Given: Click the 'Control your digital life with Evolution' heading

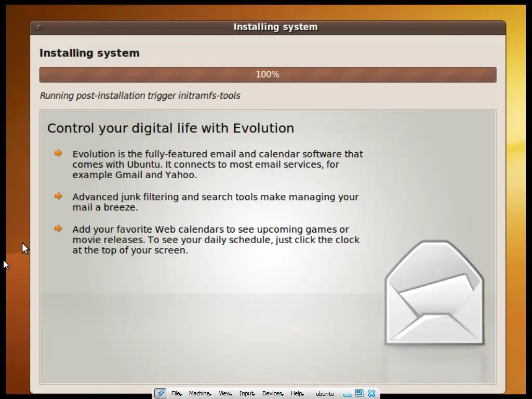Looking at the screenshot, I should [170, 128].
